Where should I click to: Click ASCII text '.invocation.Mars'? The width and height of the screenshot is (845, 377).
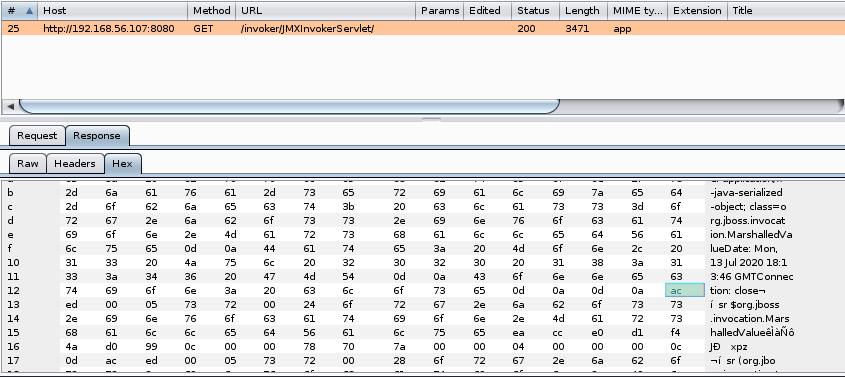[x=750, y=319]
